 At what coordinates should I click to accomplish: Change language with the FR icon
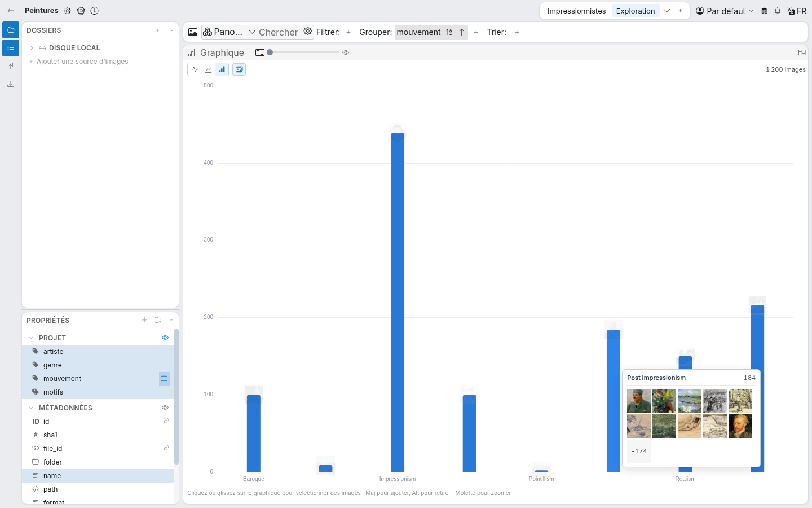click(x=796, y=11)
